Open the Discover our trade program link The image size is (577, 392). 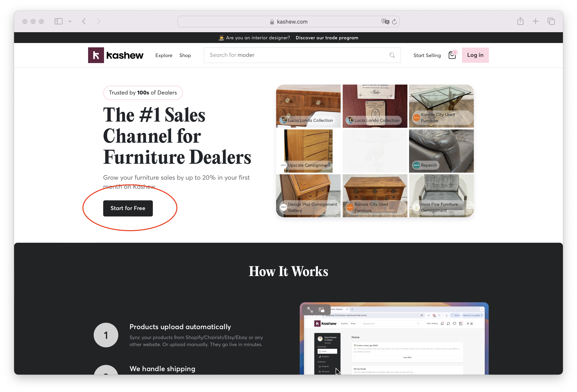coord(327,38)
